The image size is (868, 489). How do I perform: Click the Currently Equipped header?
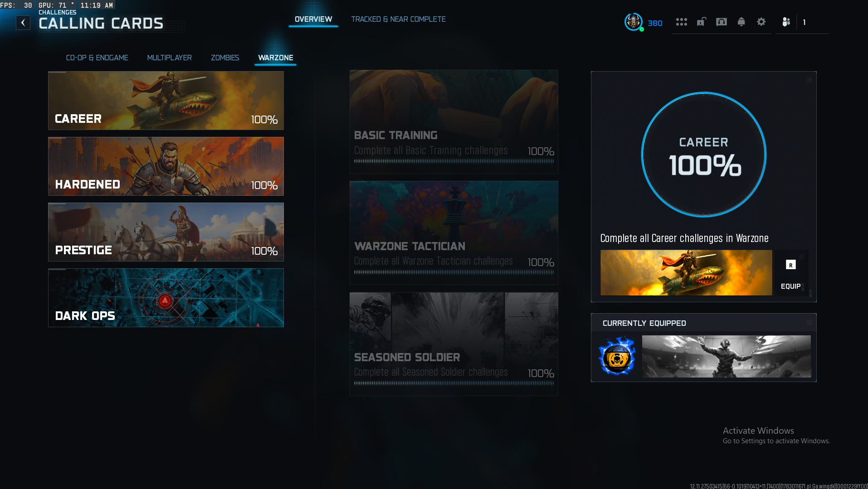point(644,323)
